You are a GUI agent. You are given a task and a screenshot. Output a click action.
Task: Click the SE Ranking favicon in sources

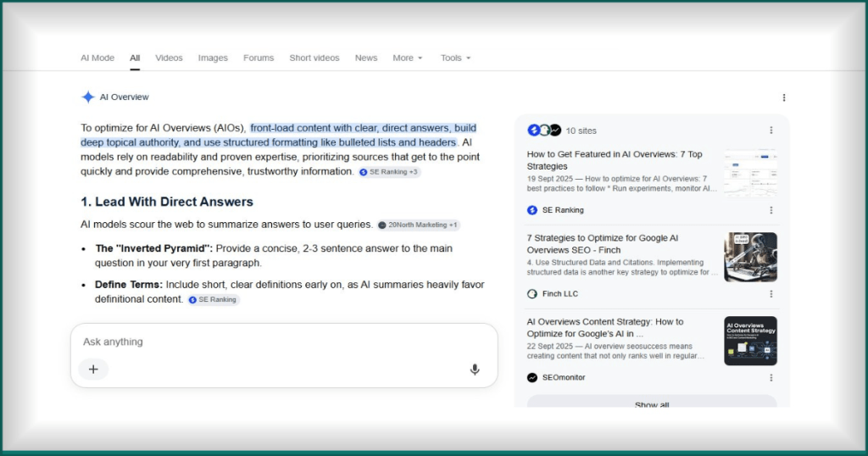[x=532, y=210]
